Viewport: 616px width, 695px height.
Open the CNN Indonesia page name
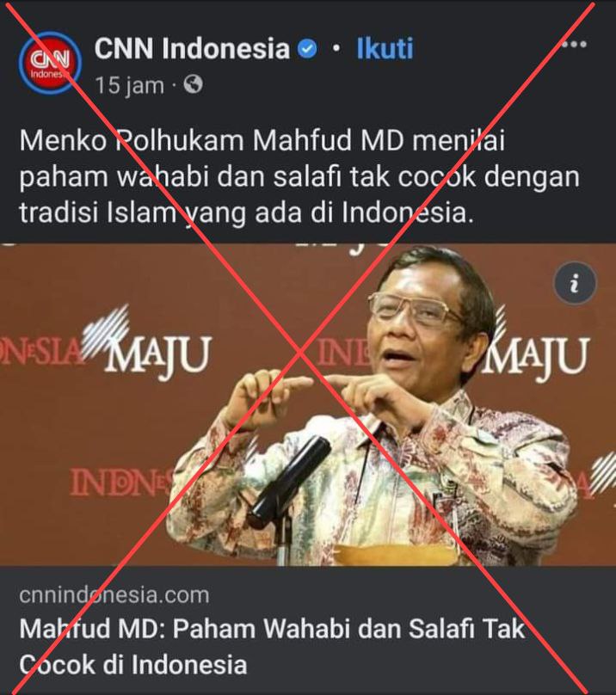pos(192,48)
